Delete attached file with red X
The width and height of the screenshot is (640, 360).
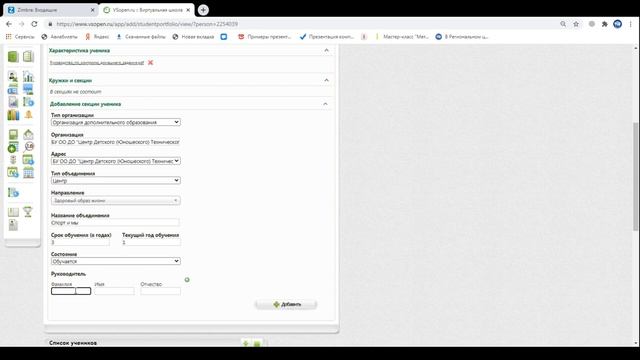150,62
